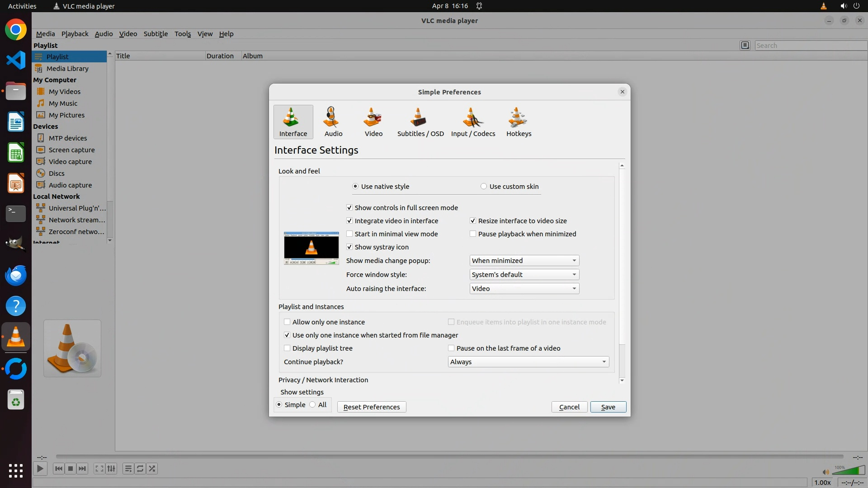Enable Start in minimal view mode
Viewport: 868px width, 488px height.
(x=349, y=234)
